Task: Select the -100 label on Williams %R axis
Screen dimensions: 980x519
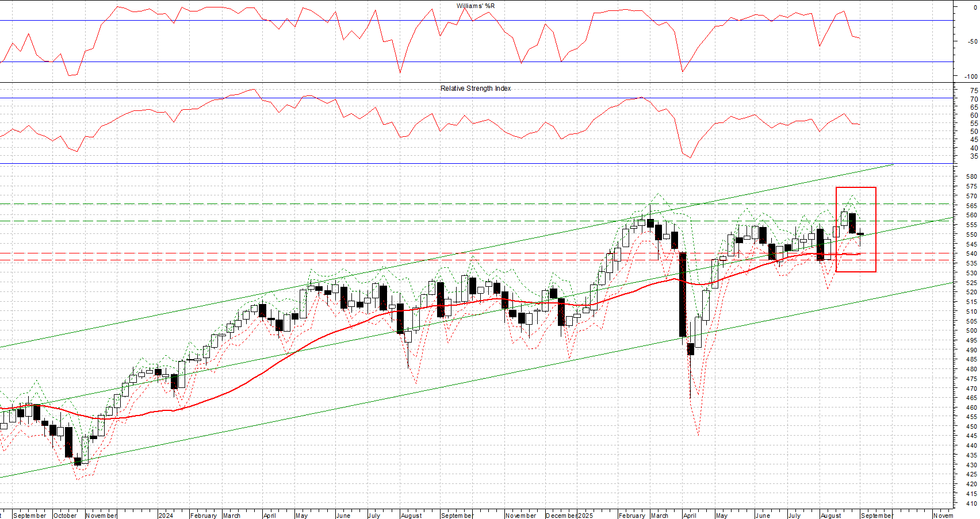Action: 970,76
